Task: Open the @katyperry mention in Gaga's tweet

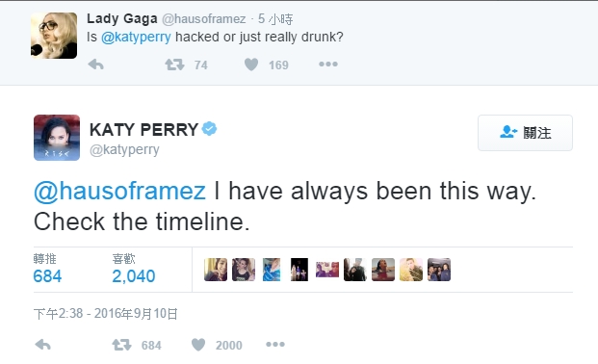Action: [136, 37]
